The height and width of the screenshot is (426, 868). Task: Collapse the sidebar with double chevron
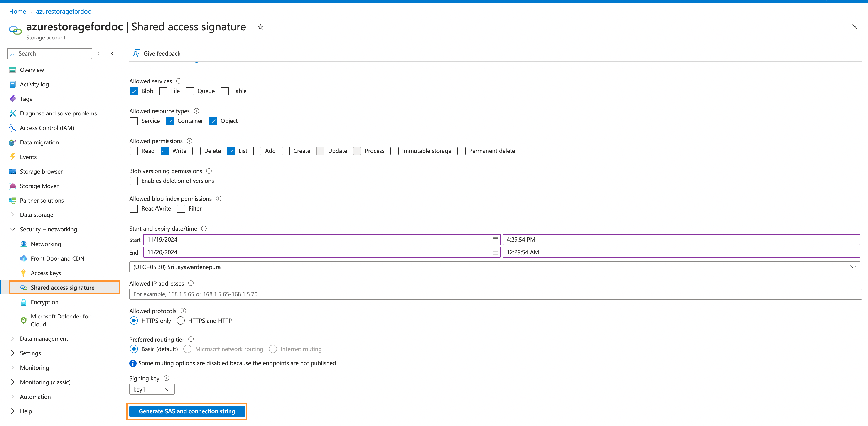(x=113, y=54)
